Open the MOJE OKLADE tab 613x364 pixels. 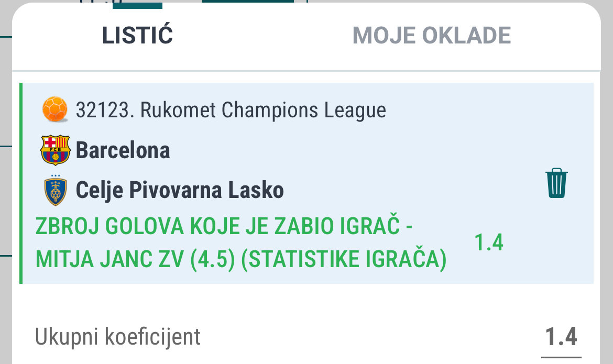[x=431, y=36]
